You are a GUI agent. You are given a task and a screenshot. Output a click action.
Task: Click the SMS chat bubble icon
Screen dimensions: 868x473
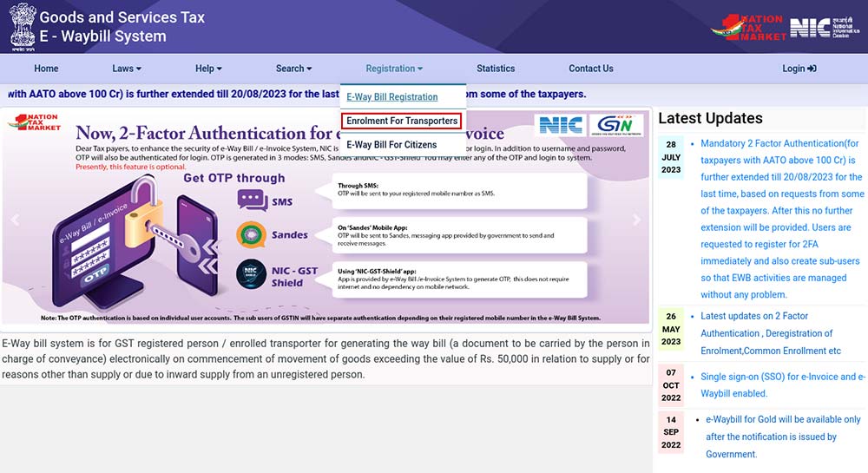point(252,200)
